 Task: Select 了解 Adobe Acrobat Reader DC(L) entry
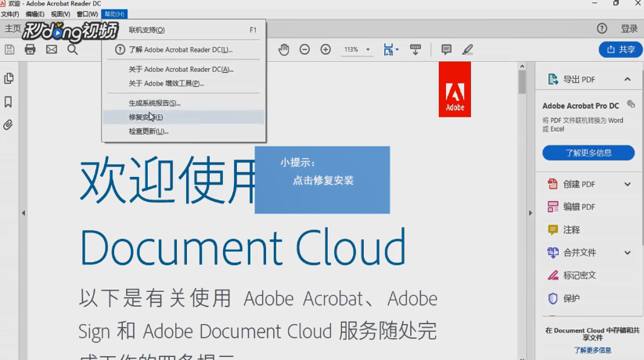[x=184, y=50]
